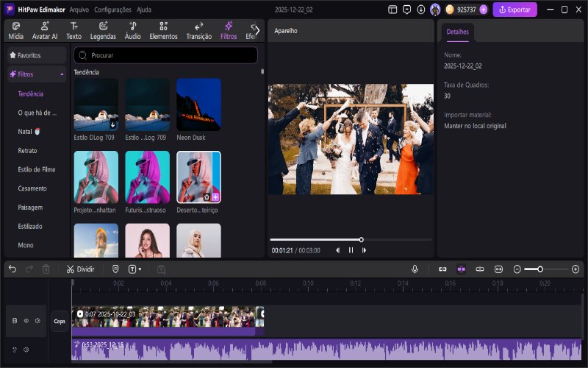Open the Configurações menu
This screenshot has height=368, width=588.
tap(112, 10)
